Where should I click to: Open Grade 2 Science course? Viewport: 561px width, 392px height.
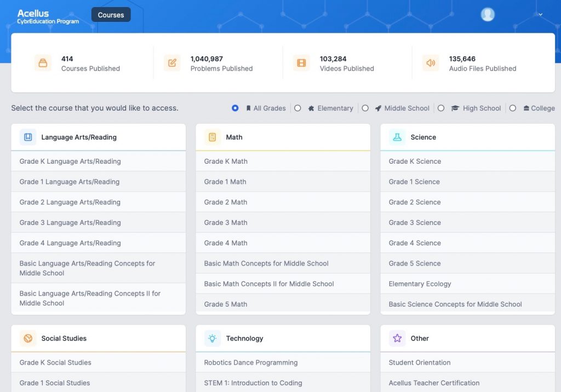(468, 202)
